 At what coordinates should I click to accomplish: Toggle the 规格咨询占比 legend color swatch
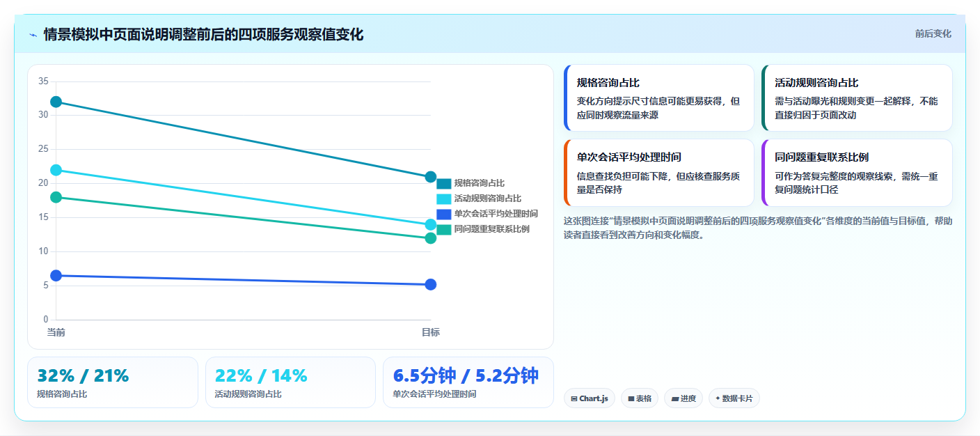click(x=444, y=184)
